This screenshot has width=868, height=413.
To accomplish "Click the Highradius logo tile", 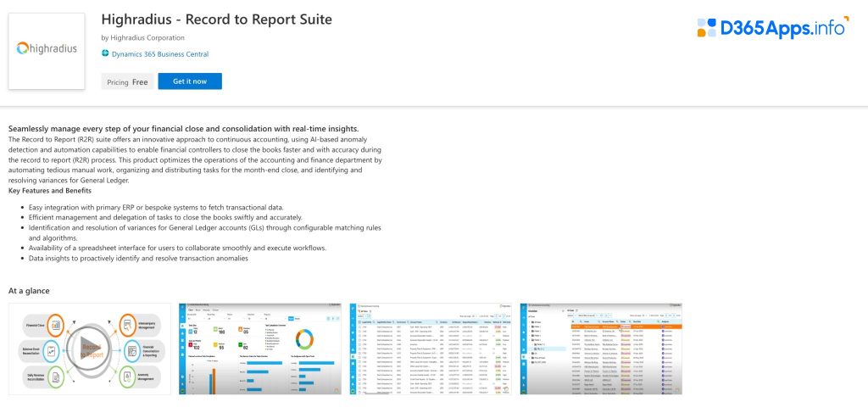I will 47,51.
